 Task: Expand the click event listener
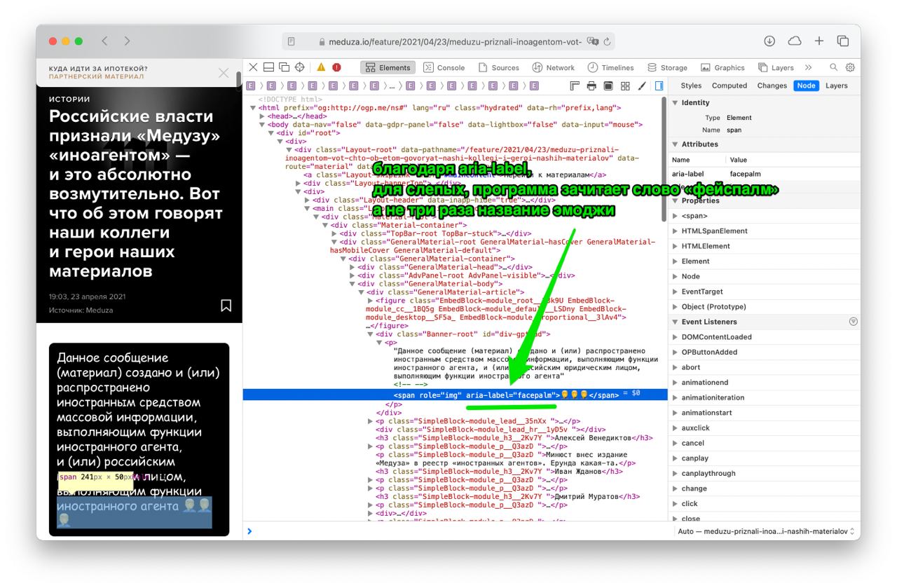[675, 503]
